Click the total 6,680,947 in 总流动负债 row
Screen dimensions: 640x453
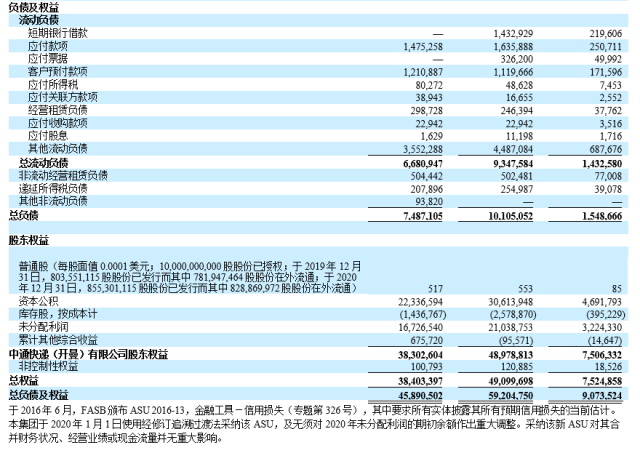pos(423,164)
